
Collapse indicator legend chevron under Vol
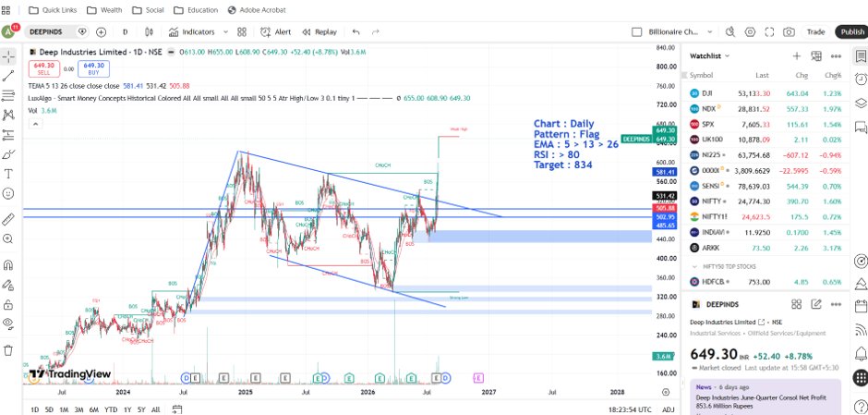35,123
